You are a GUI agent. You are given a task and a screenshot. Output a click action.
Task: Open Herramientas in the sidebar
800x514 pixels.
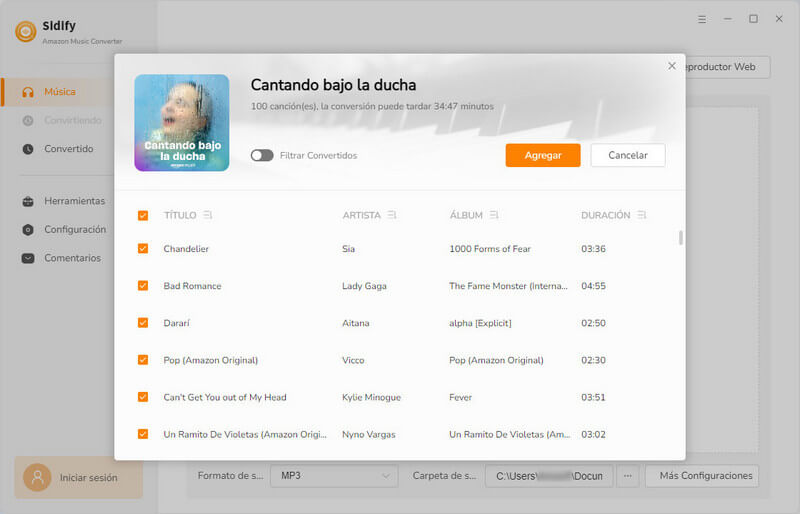pos(74,201)
